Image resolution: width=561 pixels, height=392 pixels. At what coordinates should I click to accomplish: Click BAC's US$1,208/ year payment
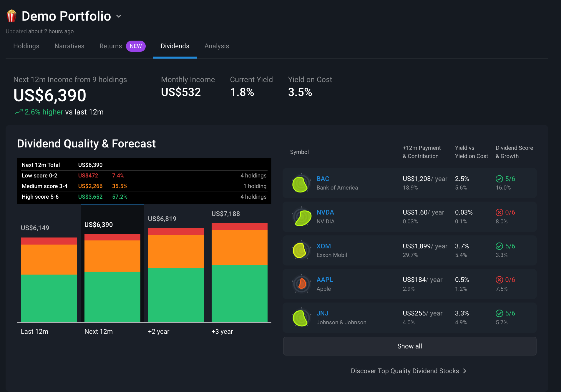tap(425, 179)
